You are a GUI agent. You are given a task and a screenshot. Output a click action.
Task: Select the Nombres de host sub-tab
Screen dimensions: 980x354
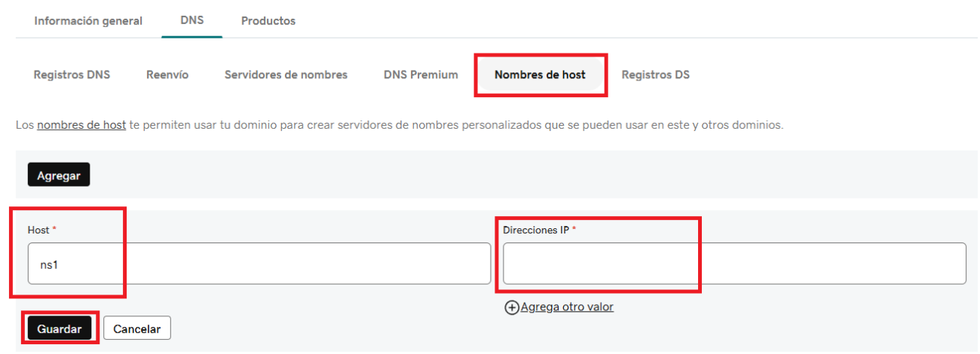coord(540,75)
